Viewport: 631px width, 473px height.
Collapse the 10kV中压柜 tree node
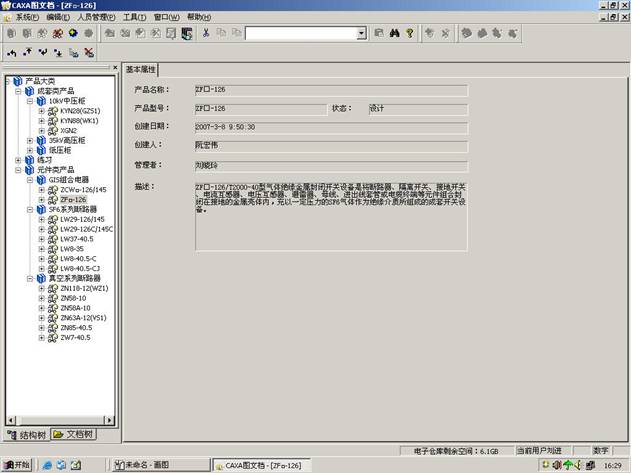coord(30,102)
